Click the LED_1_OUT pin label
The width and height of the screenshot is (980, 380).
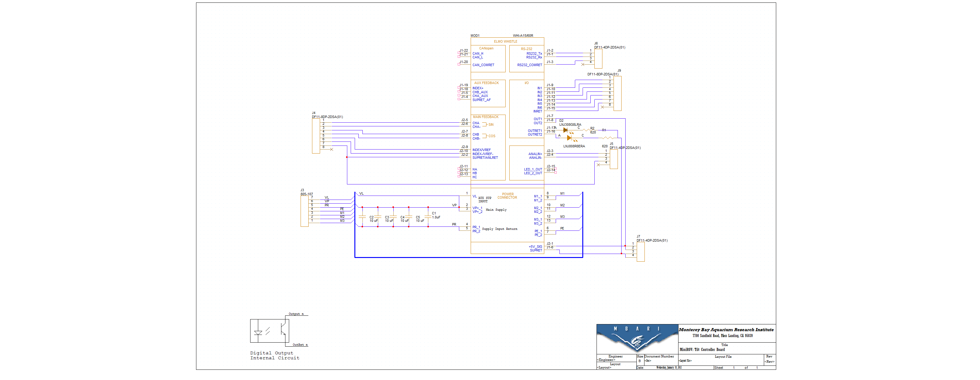[x=533, y=170]
